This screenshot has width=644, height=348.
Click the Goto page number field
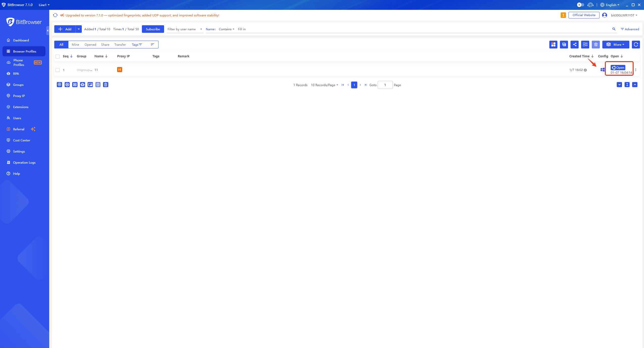tap(385, 85)
